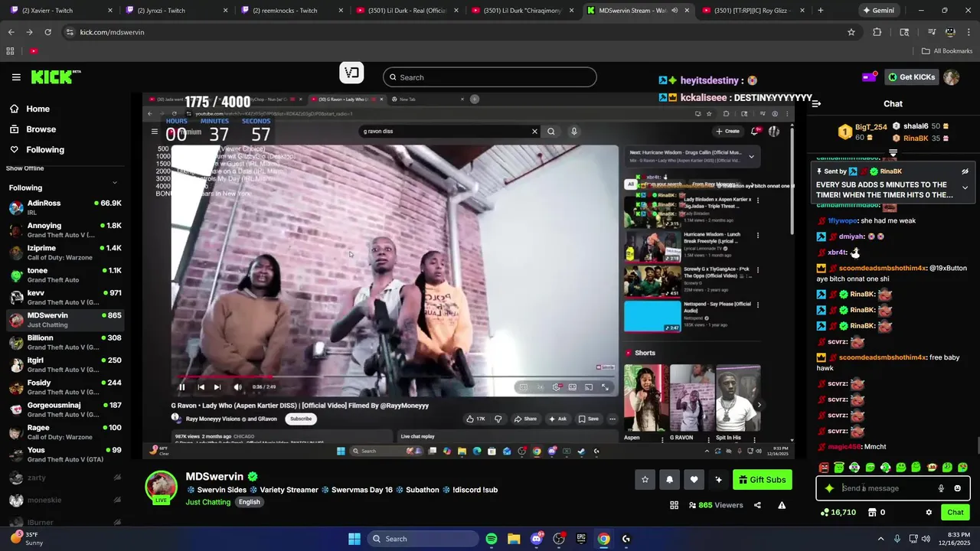Show hidden system tray icons chevron
The width and height of the screenshot is (980, 551).
coord(880,539)
